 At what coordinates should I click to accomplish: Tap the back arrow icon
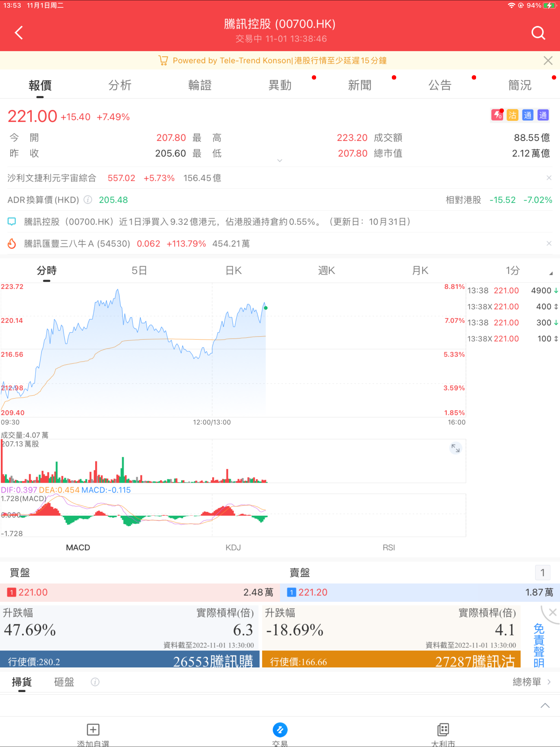click(x=19, y=33)
